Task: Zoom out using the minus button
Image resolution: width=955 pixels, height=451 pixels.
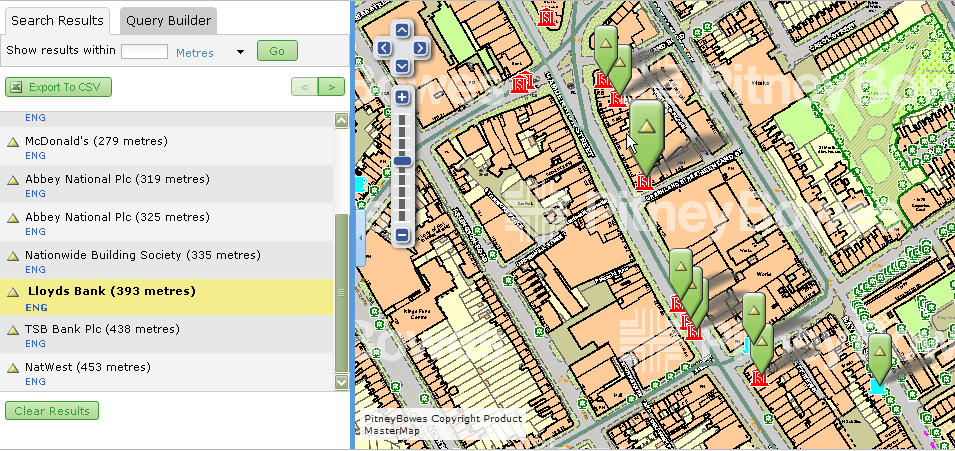Action: click(x=402, y=236)
